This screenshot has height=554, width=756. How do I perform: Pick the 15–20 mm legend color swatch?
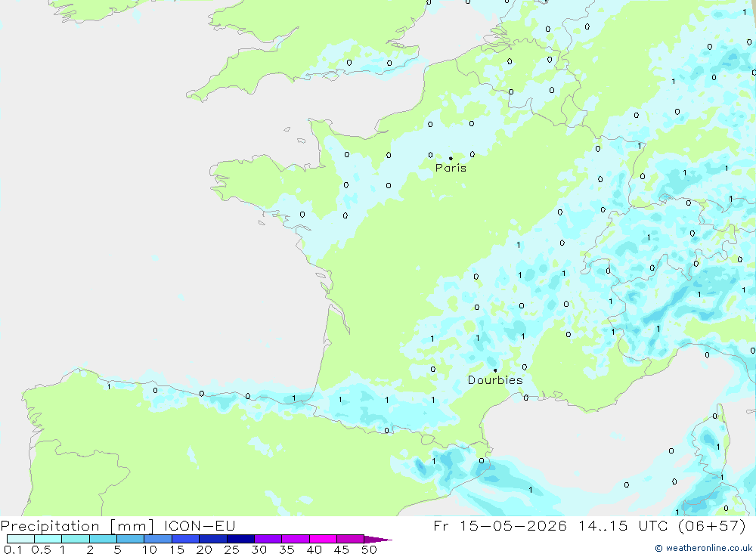[186, 539]
